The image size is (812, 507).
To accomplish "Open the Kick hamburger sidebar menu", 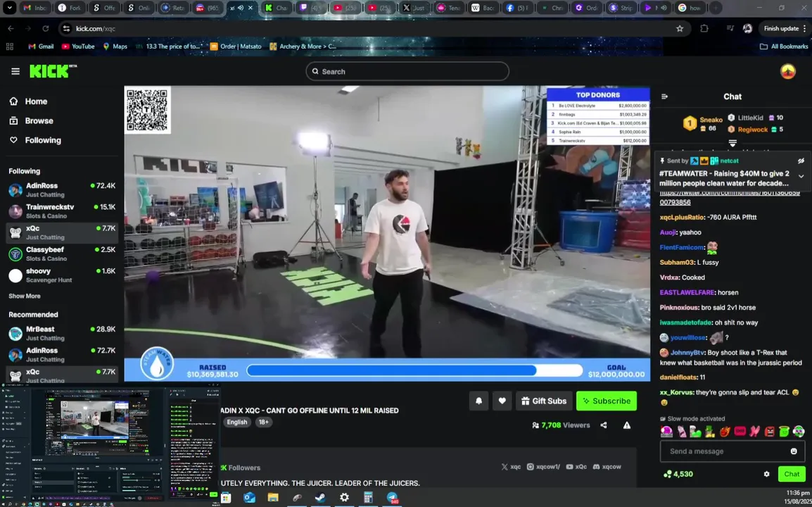I will point(15,72).
